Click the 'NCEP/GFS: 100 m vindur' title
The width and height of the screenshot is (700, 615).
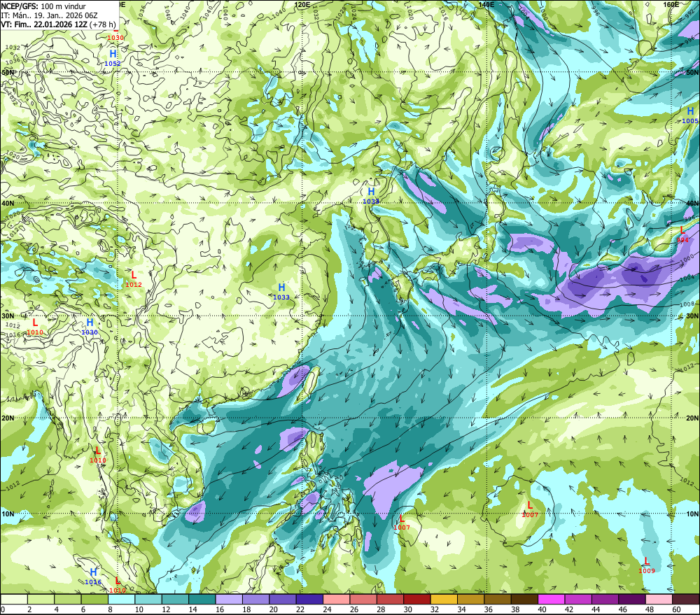[x=43, y=6]
